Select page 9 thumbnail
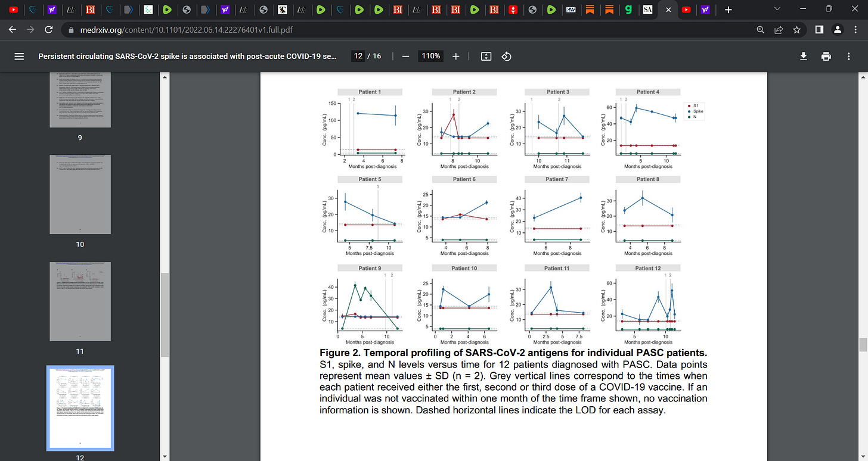The height and width of the screenshot is (461, 868). pos(80,99)
